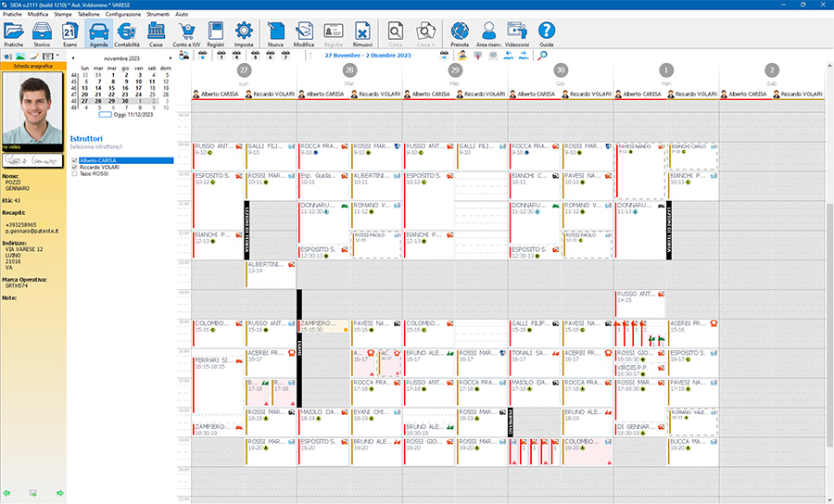Uncheck instructor Alberto CARISA

click(74, 160)
